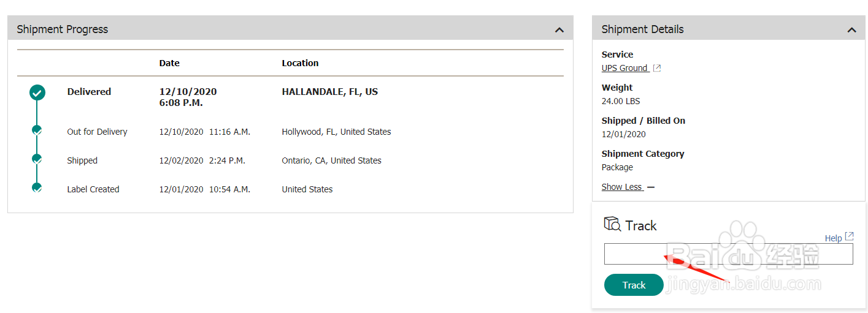Open the Help link
The image size is (868, 313).
[x=833, y=238]
